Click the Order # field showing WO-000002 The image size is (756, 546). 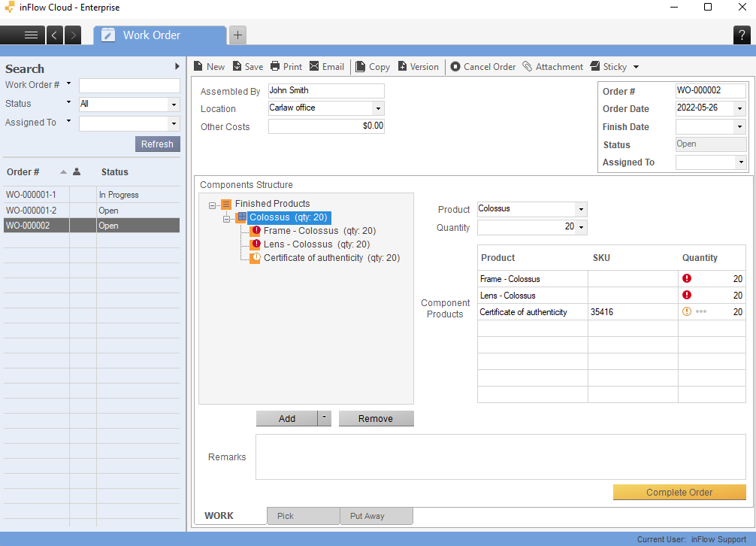click(x=711, y=90)
